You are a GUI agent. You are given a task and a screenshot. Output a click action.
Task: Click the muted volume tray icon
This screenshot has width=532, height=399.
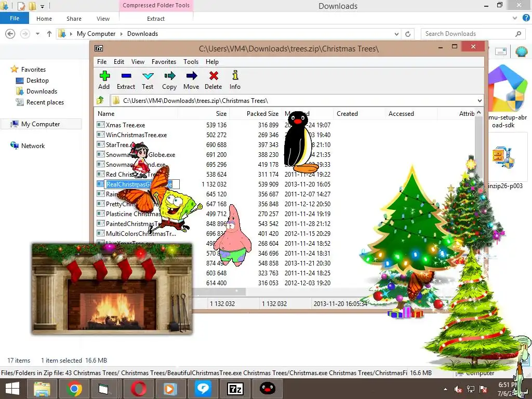[x=458, y=390]
